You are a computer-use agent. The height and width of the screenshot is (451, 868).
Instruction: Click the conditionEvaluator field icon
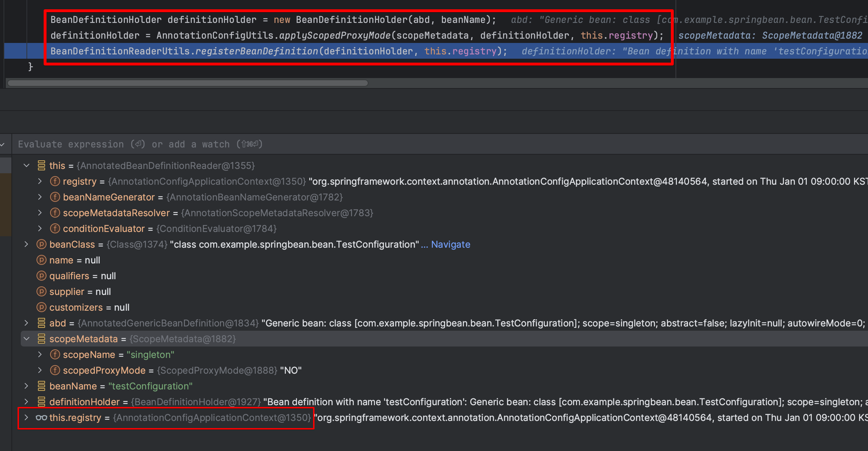tap(55, 229)
